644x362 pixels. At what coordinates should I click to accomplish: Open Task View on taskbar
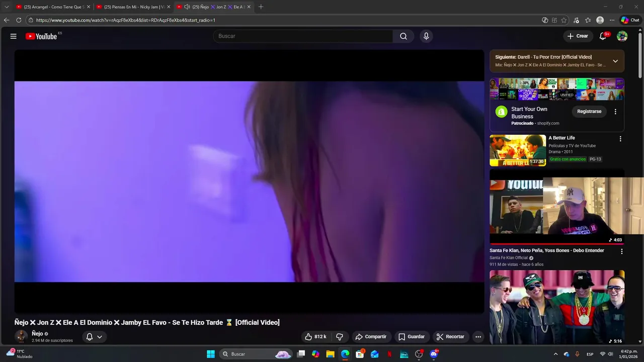tap(301, 354)
